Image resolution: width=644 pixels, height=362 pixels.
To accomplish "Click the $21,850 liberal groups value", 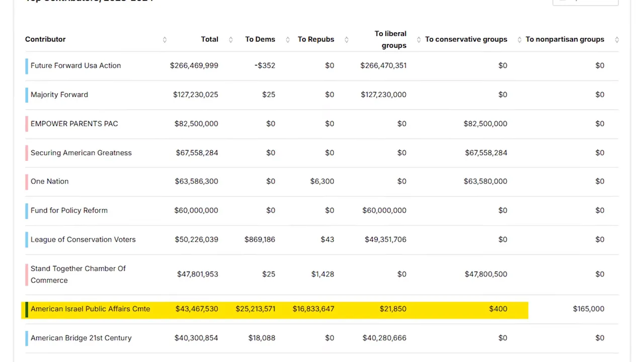I will (x=393, y=309).
